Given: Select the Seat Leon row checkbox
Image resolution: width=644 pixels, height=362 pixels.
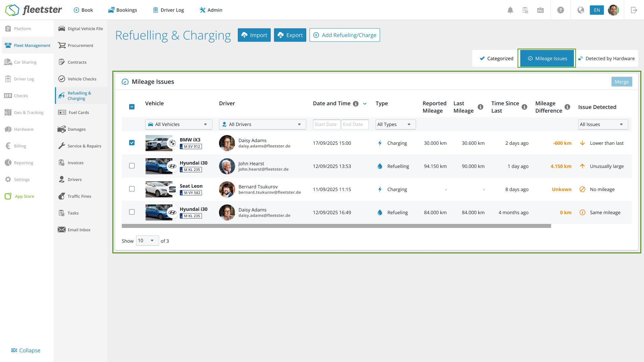Looking at the screenshot, I should 132,189.
